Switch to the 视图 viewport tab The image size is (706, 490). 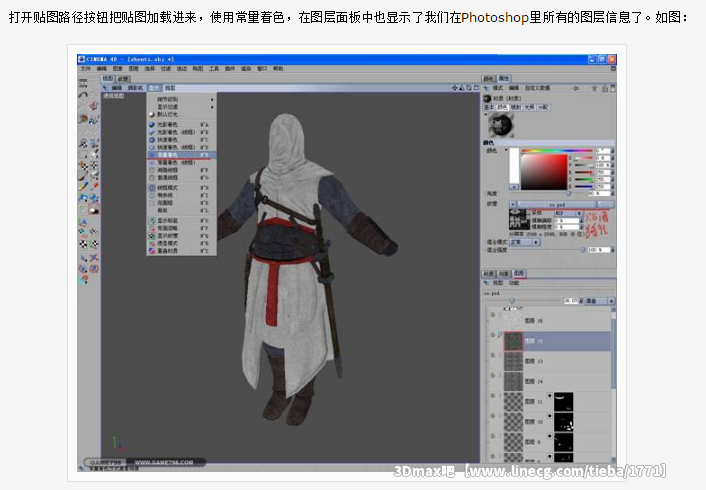(x=108, y=78)
